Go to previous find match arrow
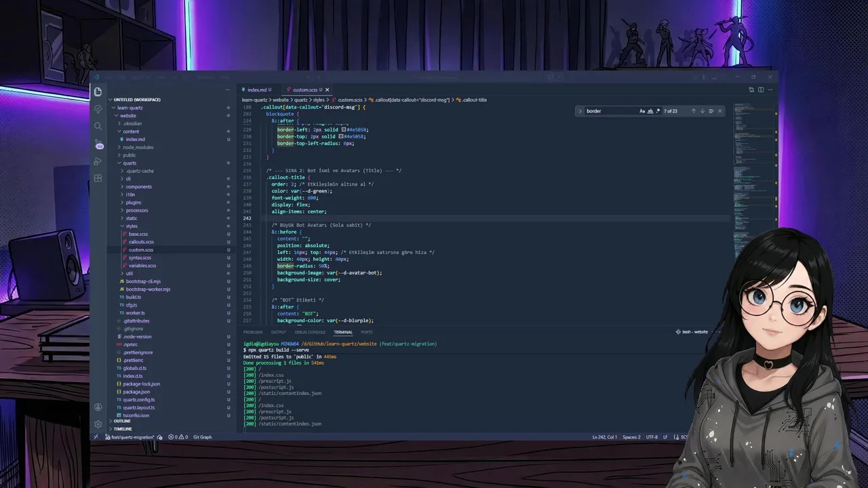Screen dimensions: 868x488 coord(693,111)
